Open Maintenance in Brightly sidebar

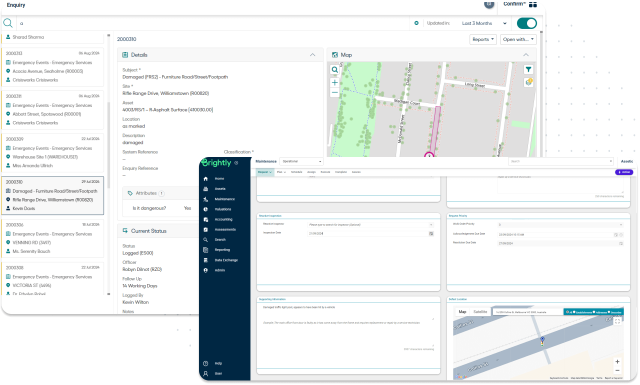(224, 199)
